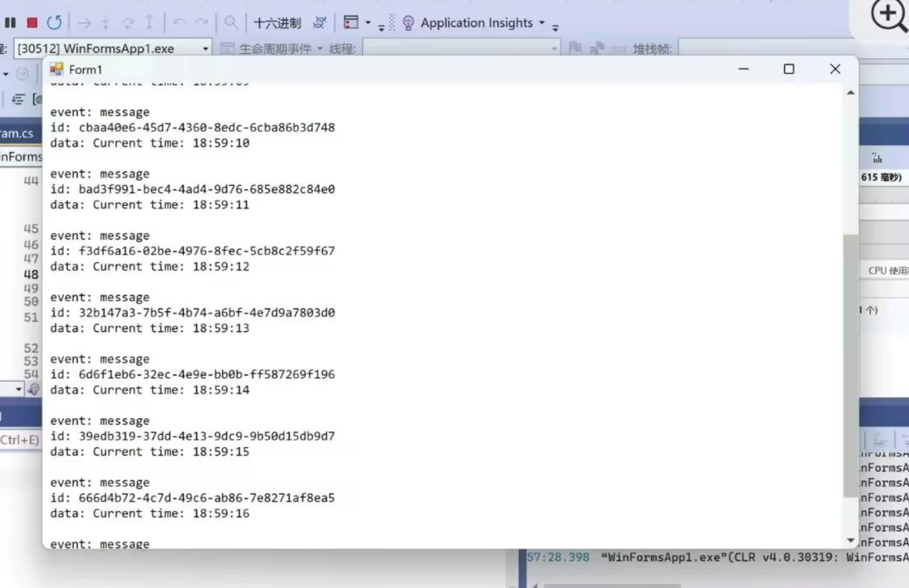Click the Form1 window icon
The image size is (909, 588).
pyautogui.click(x=56, y=69)
